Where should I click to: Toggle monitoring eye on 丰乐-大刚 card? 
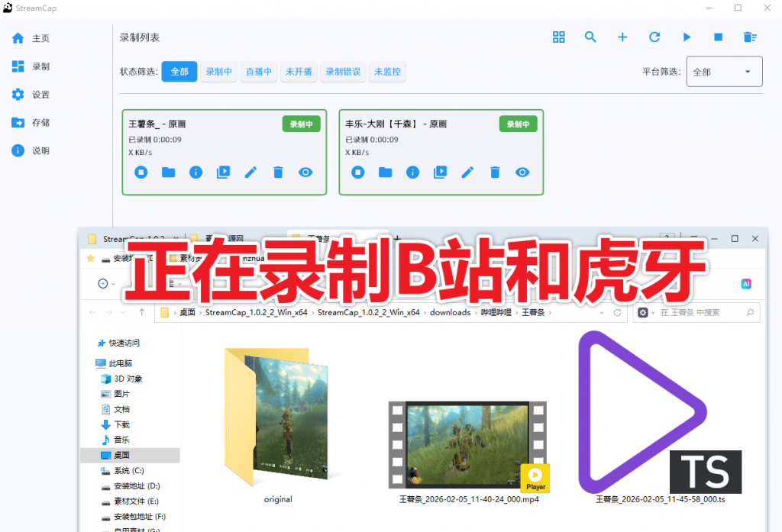(522, 172)
